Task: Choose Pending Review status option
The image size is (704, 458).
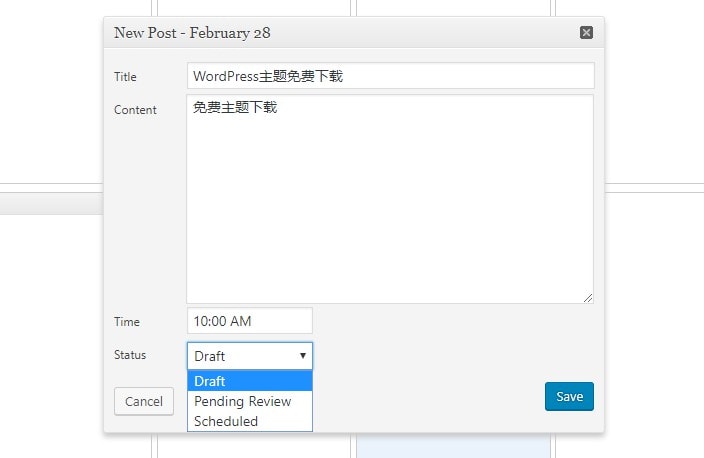Action: pos(250,401)
